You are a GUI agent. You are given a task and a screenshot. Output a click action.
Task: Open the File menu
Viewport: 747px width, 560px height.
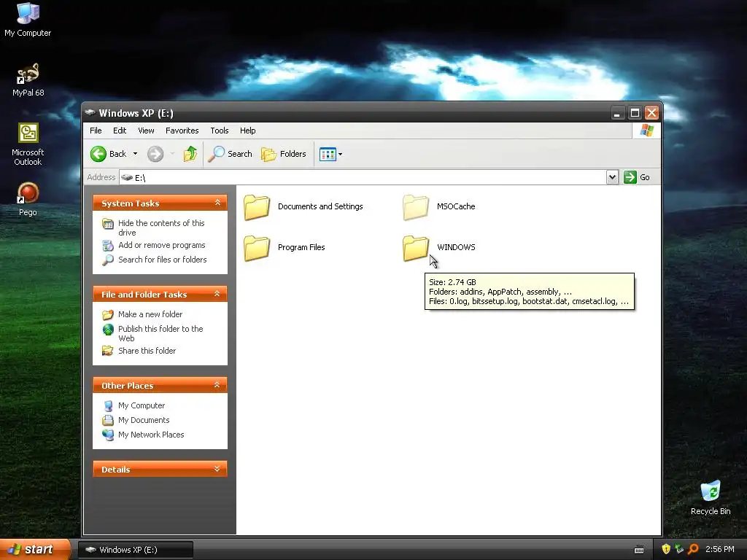point(96,131)
